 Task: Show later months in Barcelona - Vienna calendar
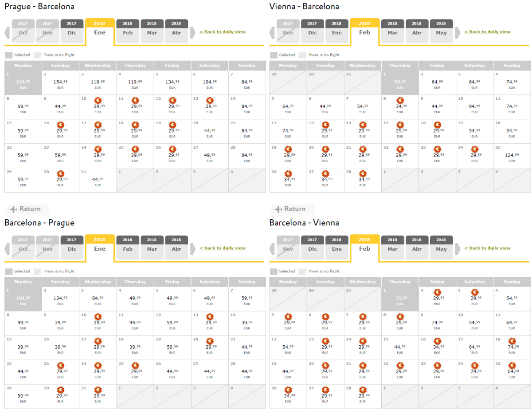(458, 249)
